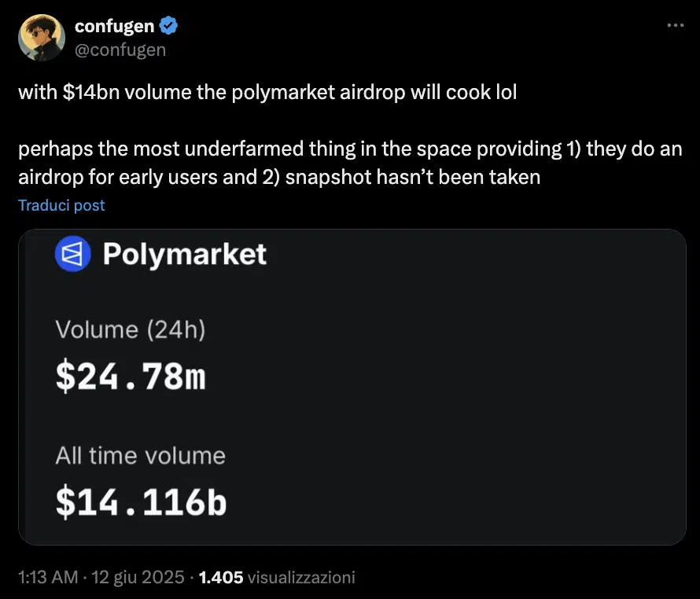
Task: Click the blue verified badge
Action: pyautogui.click(x=168, y=26)
